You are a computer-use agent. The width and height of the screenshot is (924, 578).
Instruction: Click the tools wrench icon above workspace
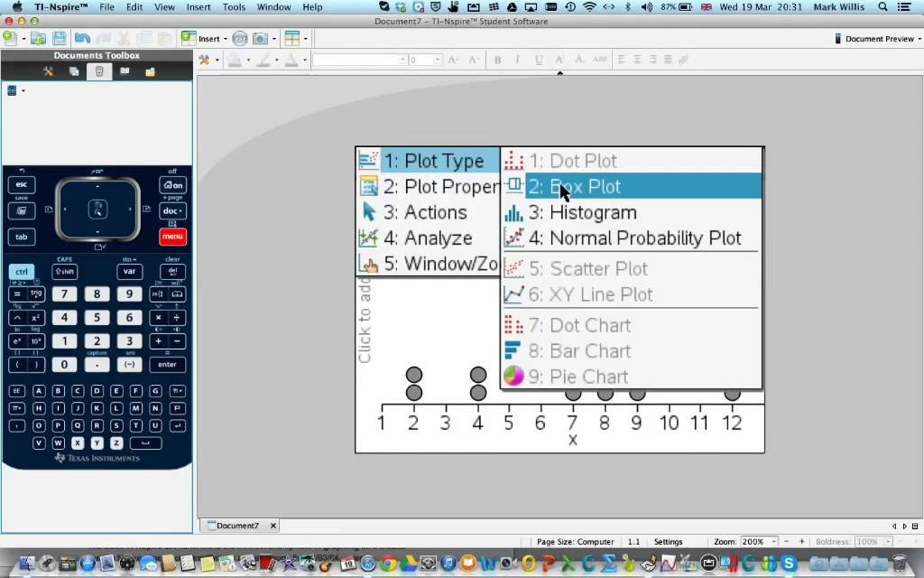[x=204, y=60]
